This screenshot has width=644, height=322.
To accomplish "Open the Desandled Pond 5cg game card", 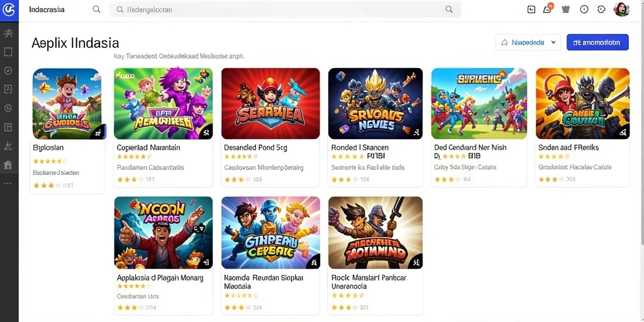I will click(270, 127).
